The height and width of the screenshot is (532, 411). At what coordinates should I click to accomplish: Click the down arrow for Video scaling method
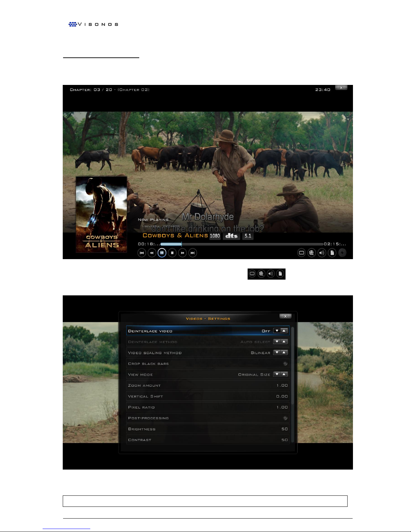point(277,352)
